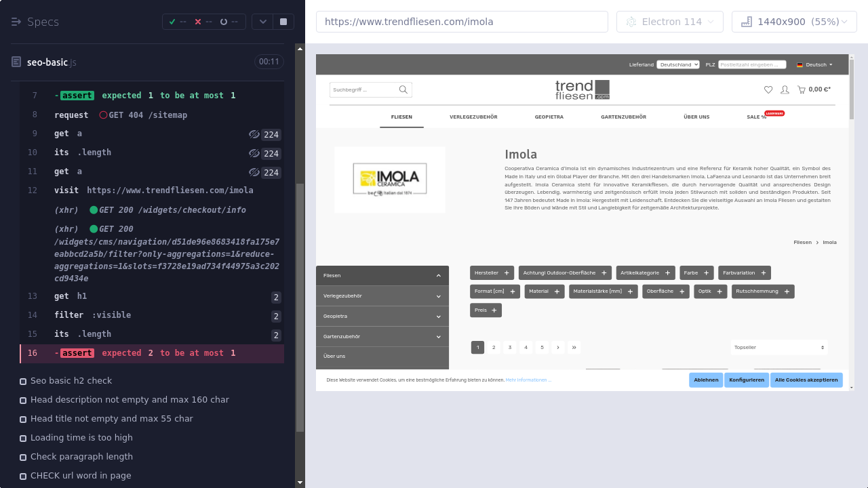
Task: Click the command log vertical scrollbar
Action: click(300, 305)
